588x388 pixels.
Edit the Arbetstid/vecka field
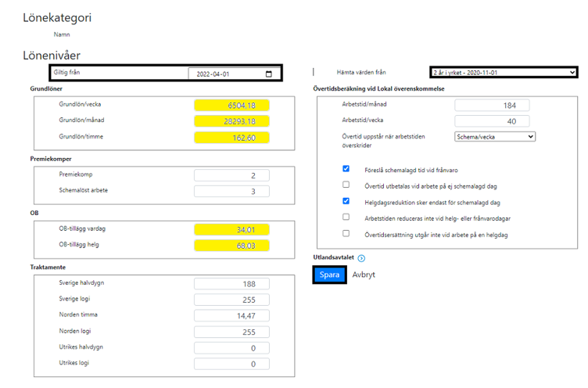(x=492, y=121)
